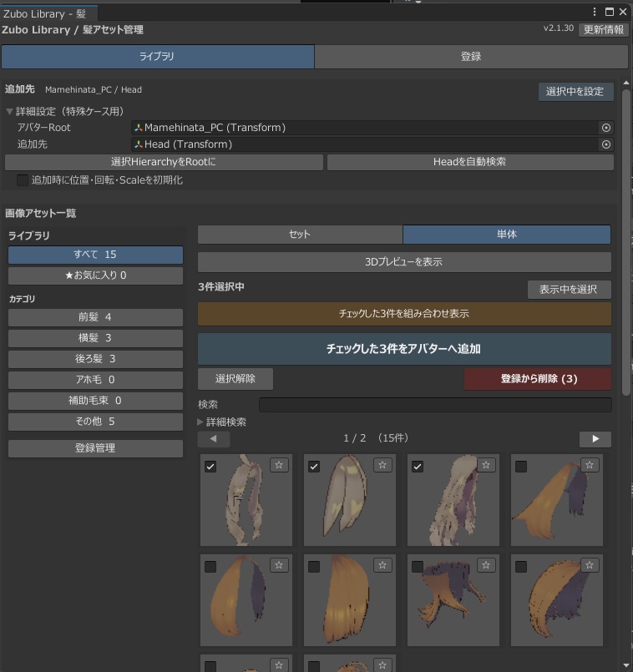Screen dimensions: 633x672
Task: Switch to the 登録 tab
Action: coord(471,57)
